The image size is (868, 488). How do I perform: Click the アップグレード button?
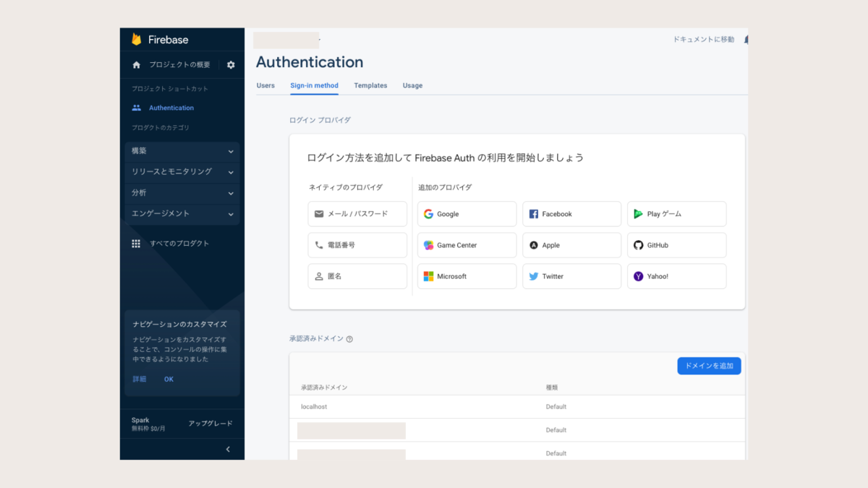pyautogui.click(x=210, y=424)
